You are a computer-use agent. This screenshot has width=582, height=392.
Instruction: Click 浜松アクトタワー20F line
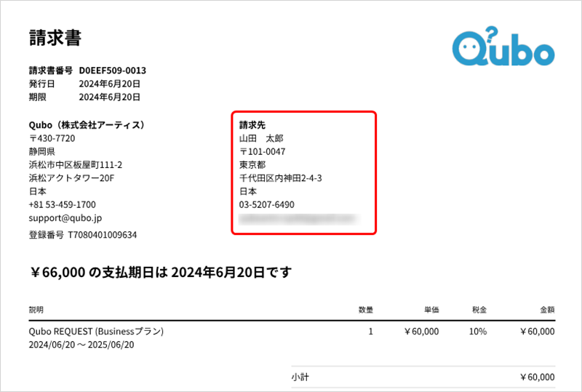pyautogui.click(x=71, y=178)
